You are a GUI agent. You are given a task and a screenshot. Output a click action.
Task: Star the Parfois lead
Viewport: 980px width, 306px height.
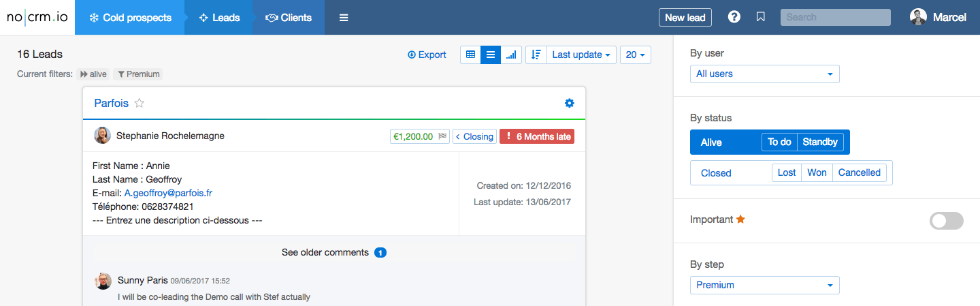pyautogui.click(x=140, y=103)
